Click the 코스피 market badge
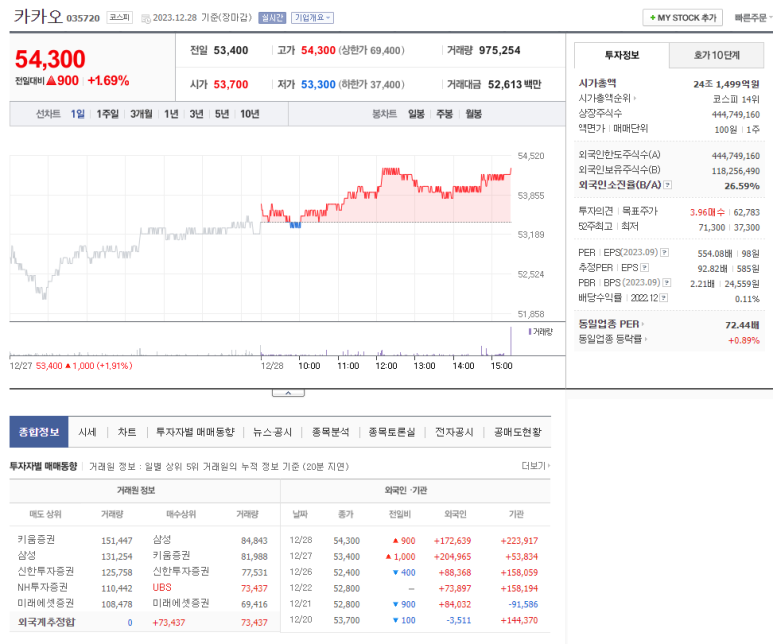773x644 pixels. (119, 17)
